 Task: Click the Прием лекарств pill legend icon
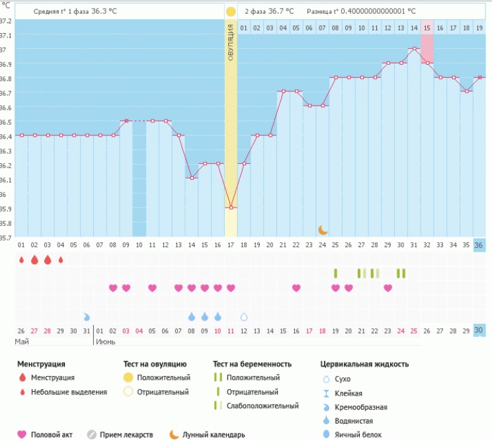point(91,435)
